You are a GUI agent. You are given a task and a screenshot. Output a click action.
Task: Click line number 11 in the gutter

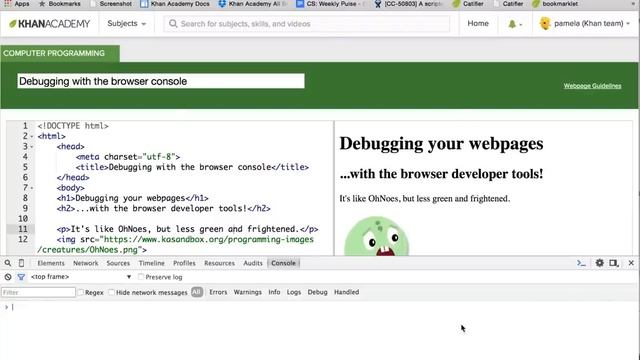22,229
